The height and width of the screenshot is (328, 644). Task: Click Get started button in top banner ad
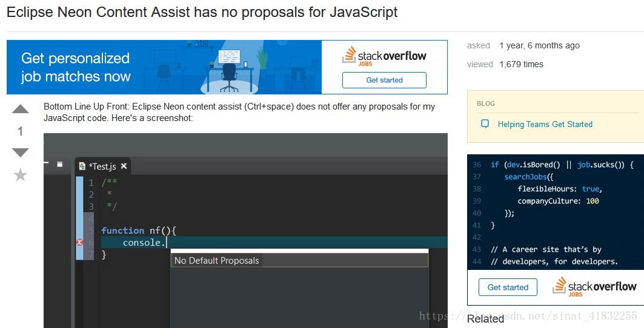pyautogui.click(x=384, y=80)
